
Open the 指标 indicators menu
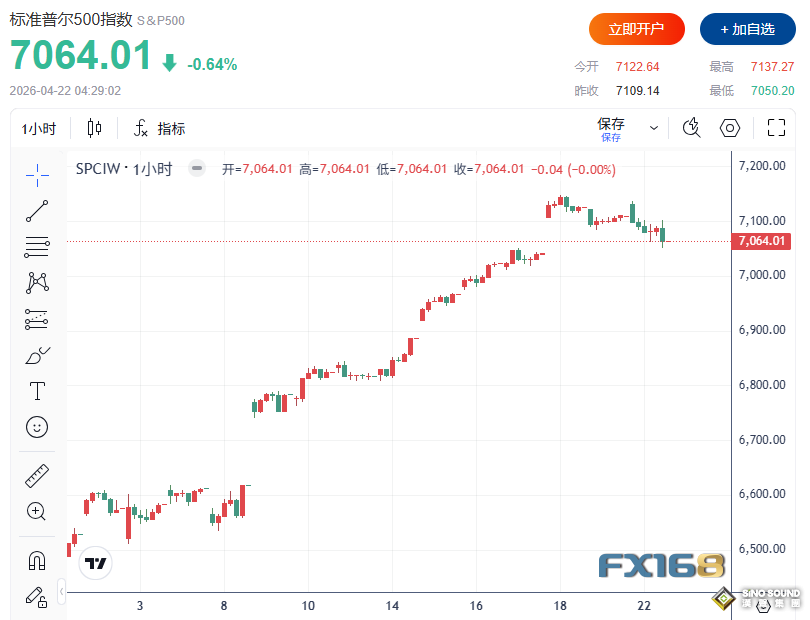click(160, 128)
